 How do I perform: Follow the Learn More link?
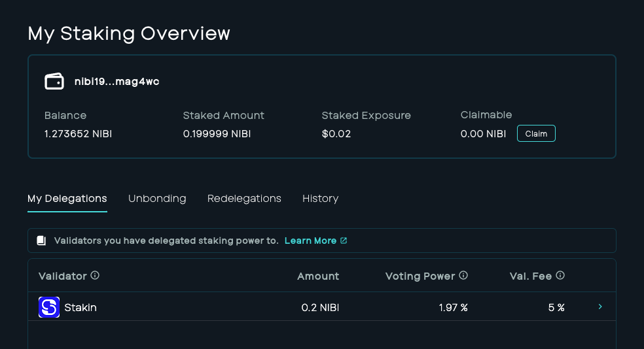[x=310, y=241]
